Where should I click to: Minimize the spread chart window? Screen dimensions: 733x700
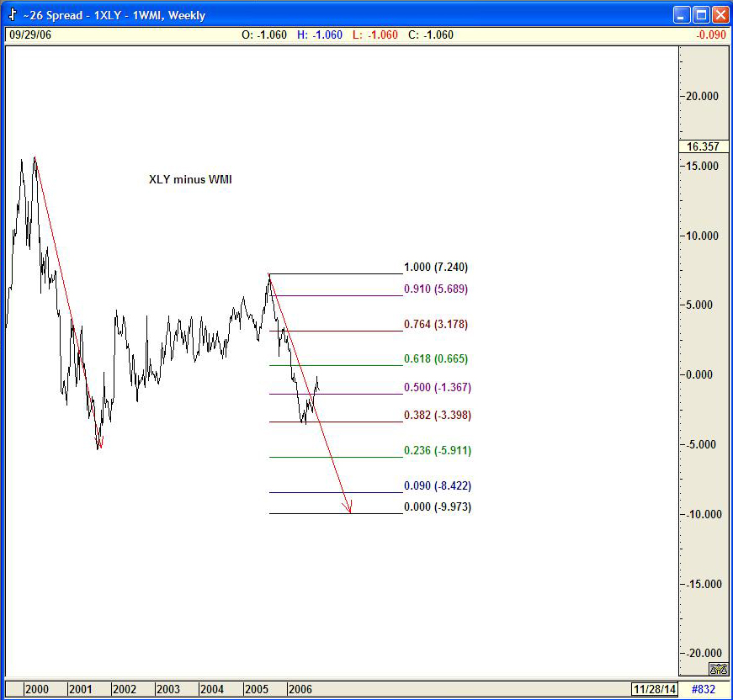(681, 15)
